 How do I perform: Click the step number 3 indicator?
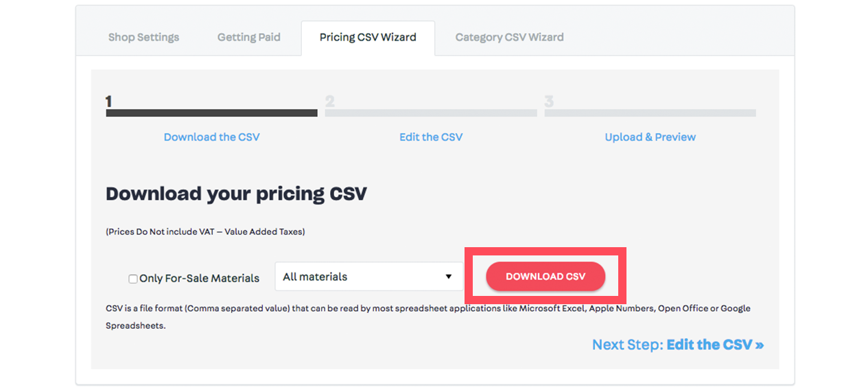coord(549,102)
